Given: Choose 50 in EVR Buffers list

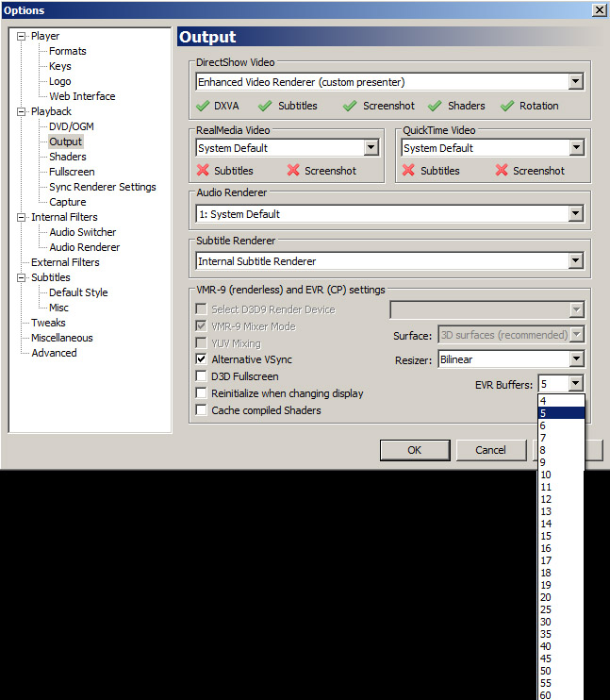Looking at the screenshot, I should click(561, 671).
